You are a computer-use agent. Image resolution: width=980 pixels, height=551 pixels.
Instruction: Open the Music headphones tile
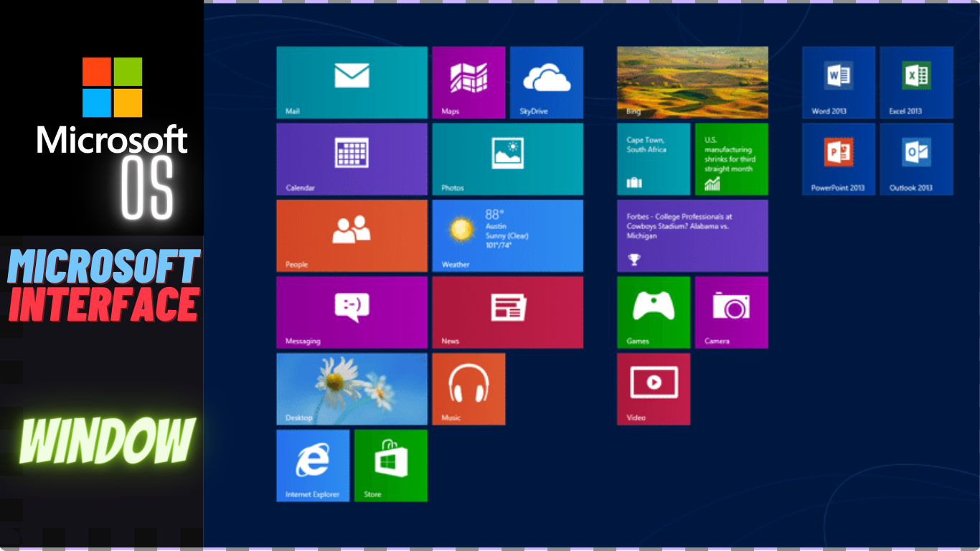(468, 389)
